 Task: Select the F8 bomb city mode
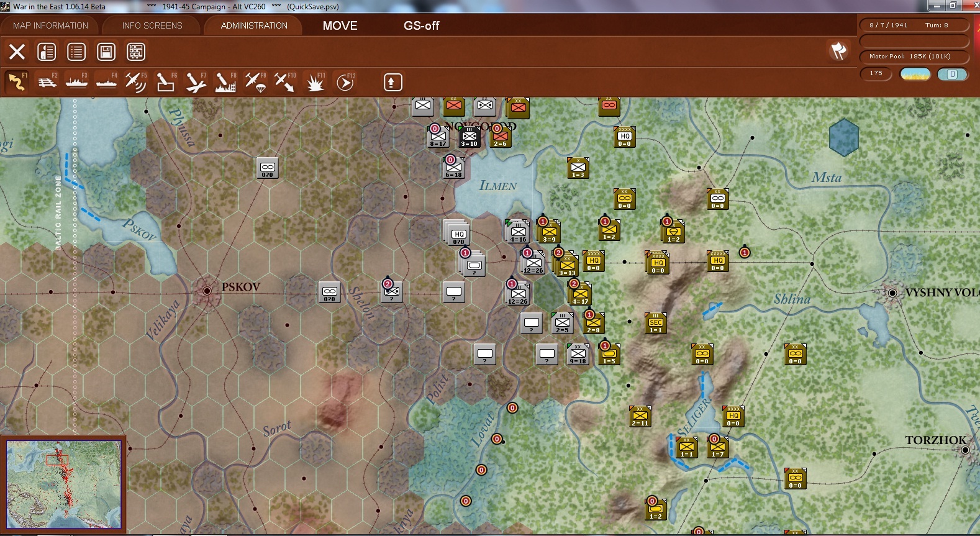(225, 82)
